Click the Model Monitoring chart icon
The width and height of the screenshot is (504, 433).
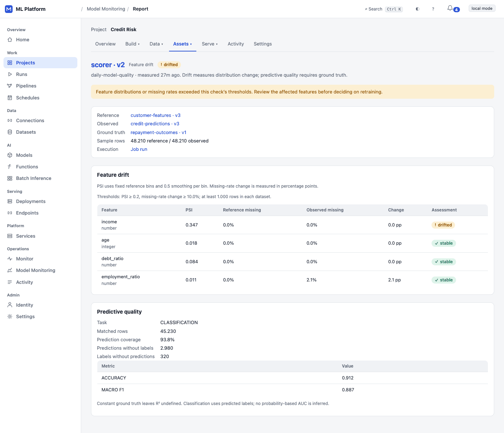tap(10, 270)
